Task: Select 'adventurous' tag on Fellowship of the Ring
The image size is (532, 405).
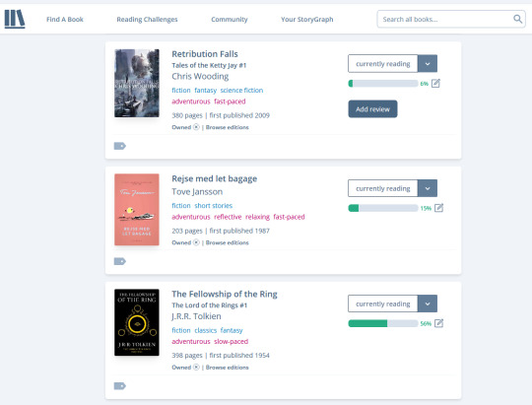Action: point(191,342)
